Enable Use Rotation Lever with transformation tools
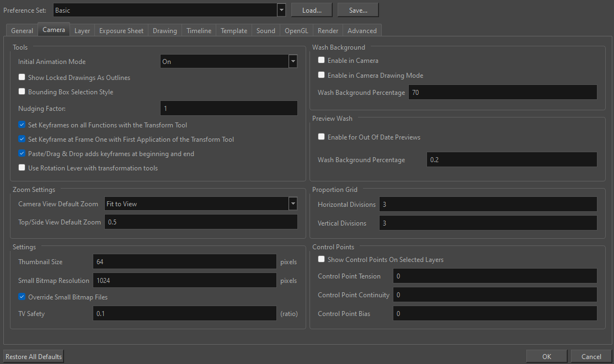 (x=22, y=168)
